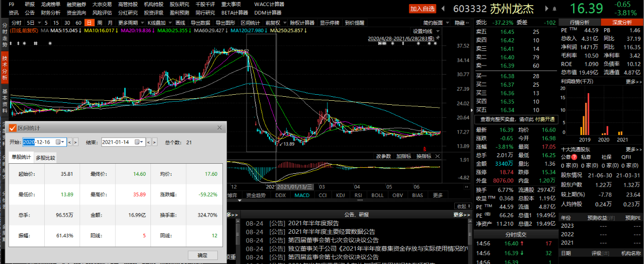
Task: Expand the 更多周期 dropdown
Action: (x=130, y=23)
